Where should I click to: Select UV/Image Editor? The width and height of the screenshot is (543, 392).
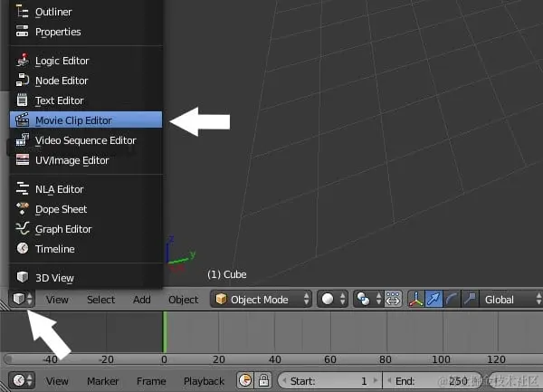(86, 160)
